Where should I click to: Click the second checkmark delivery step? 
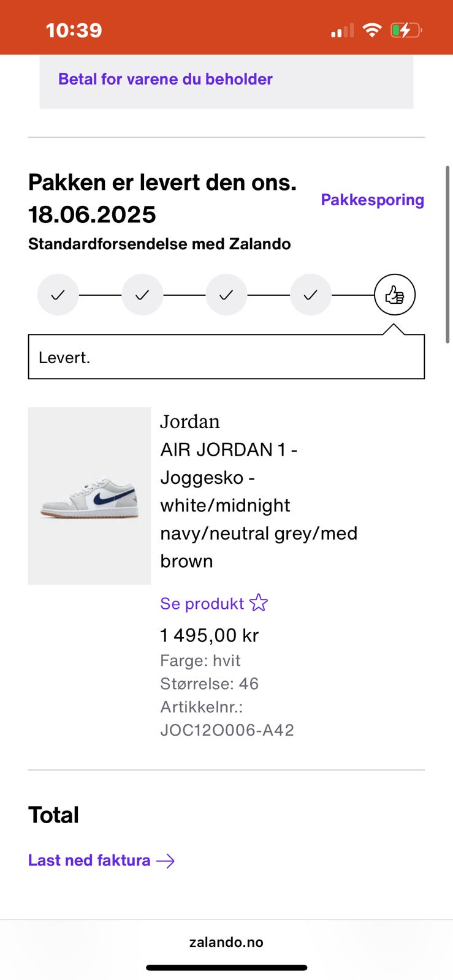142,295
